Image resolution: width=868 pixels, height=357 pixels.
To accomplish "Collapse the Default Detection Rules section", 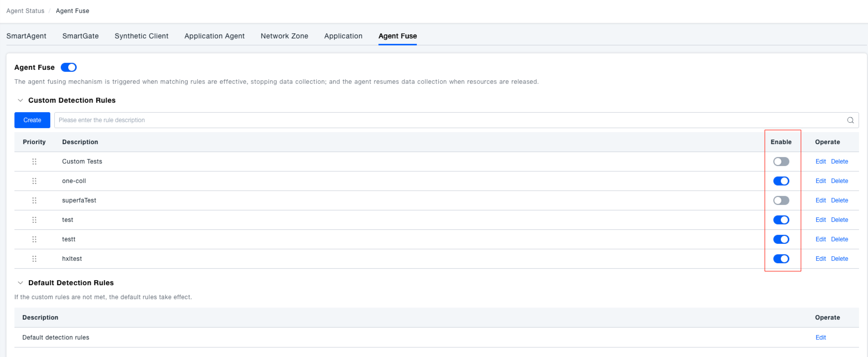I will (20, 283).
